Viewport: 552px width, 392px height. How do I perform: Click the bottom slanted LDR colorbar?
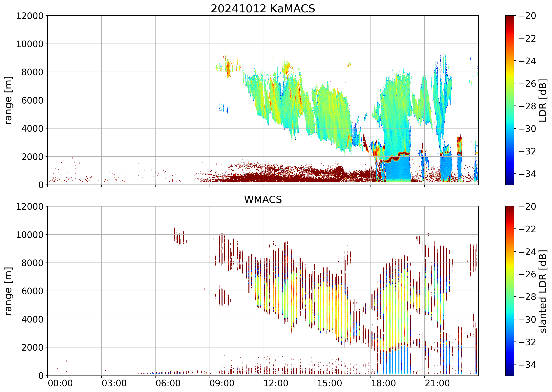coord(509,291)
